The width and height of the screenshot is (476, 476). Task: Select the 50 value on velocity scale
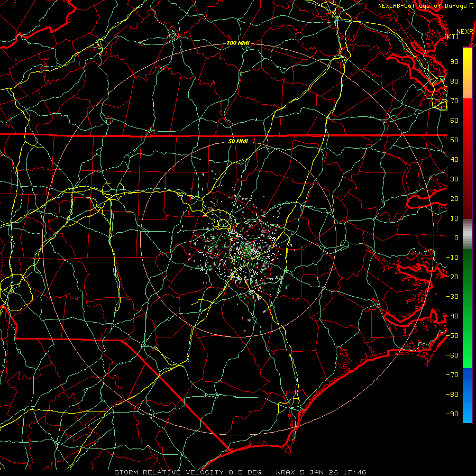pyautogui.click(x=454, y=140)
